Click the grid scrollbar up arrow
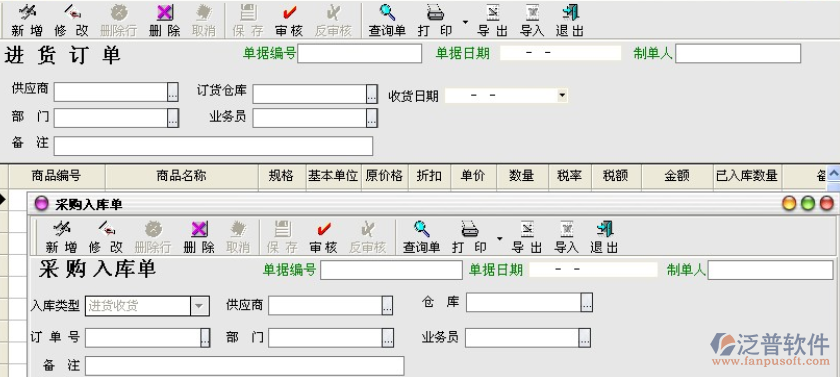The width and height of the screenshot is (840, 377). click(834, 174)
